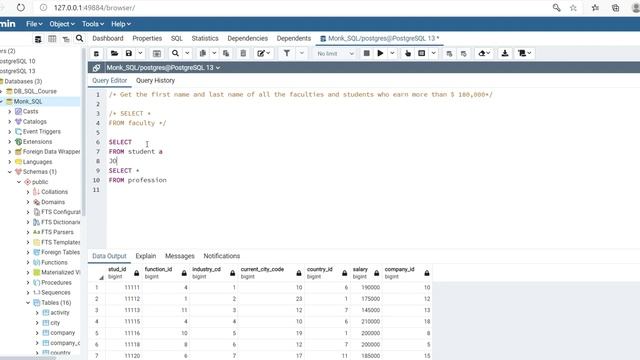Open the File menu
The image size is (640, 360).
(x=34, y=24)
